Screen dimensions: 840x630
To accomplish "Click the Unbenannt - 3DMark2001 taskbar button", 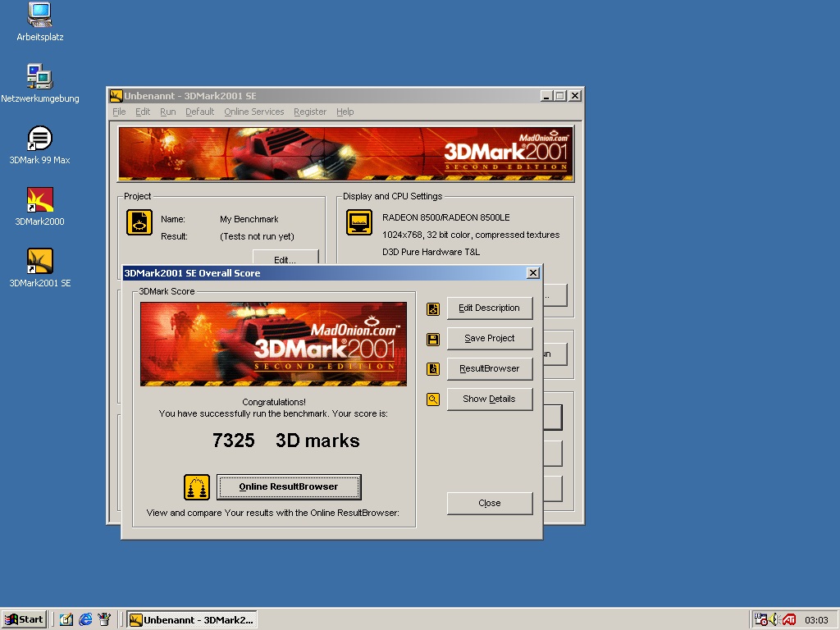I will [193, 620].
